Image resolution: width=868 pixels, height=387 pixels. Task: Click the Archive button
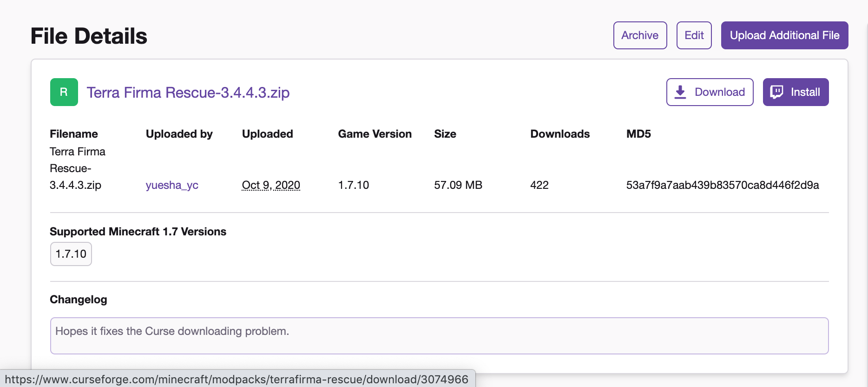click(640, 35)
